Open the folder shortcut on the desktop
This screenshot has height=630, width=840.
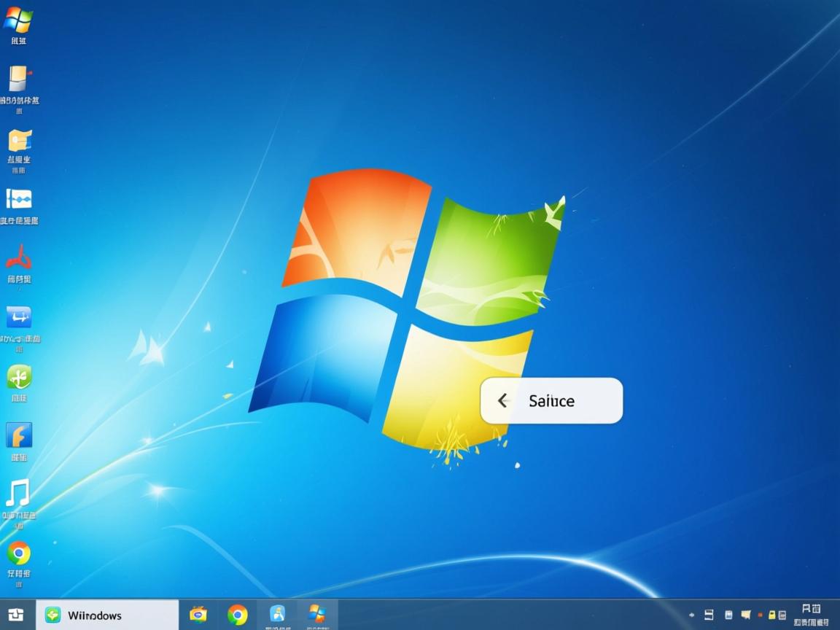point(18,144)
